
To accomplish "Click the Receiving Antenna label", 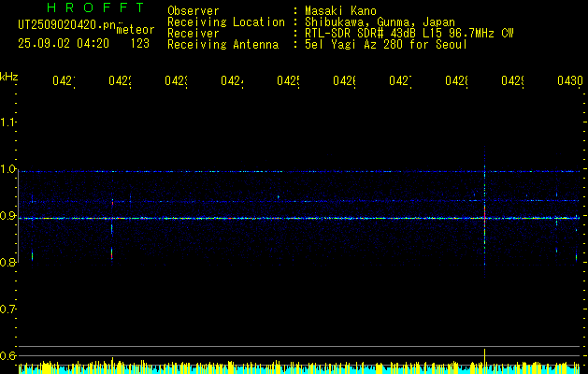I will [223, 45].
